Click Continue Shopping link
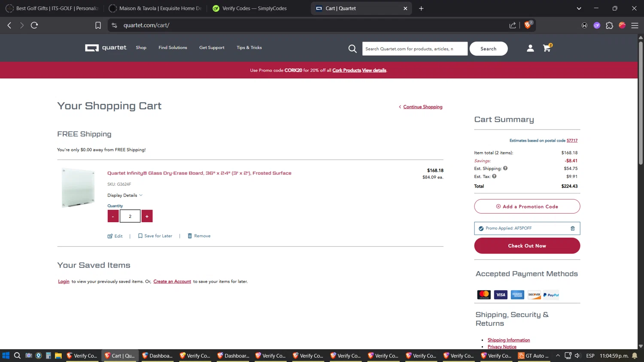This screenshot has width=644, height=362. point(422,107)
